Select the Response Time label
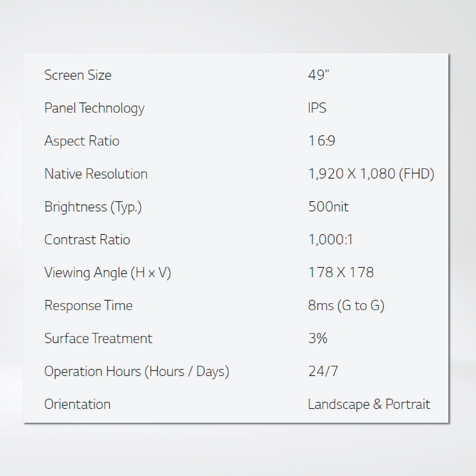 coord(88,306)
